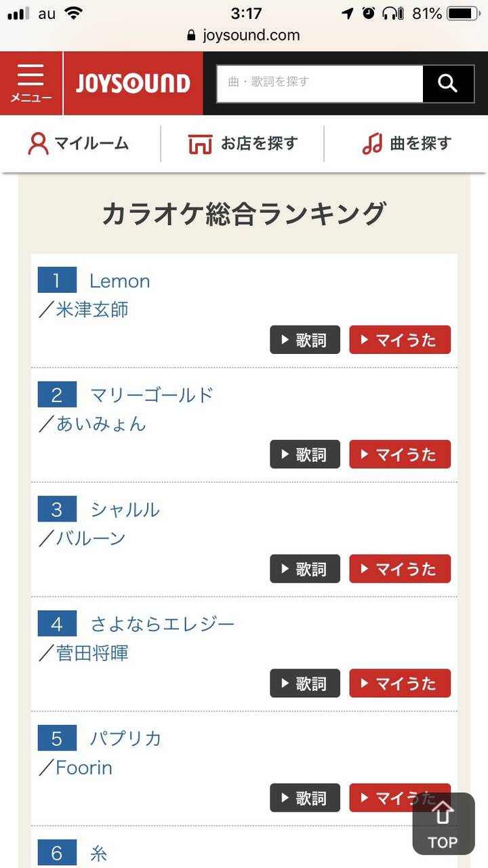Open マイルーム with the person icon
Image resolution: width=488 pixels, height=868 pixels.
pyautogui.click(x=78, y=144)
